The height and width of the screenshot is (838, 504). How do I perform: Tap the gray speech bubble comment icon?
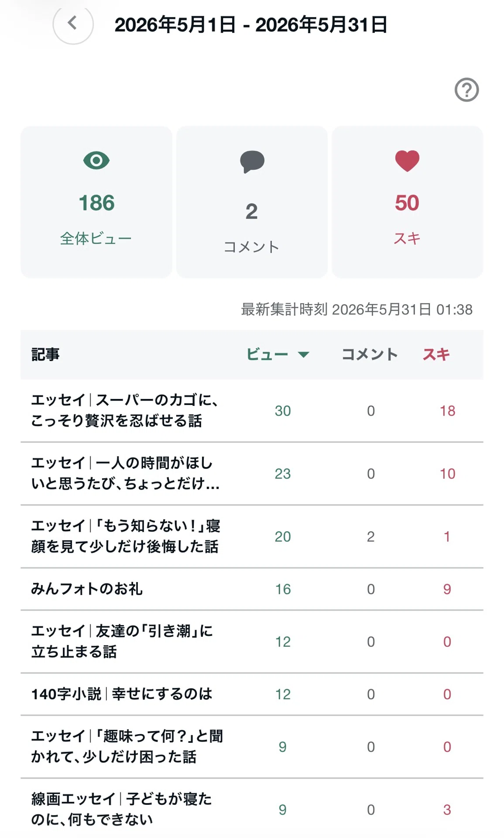252,161
